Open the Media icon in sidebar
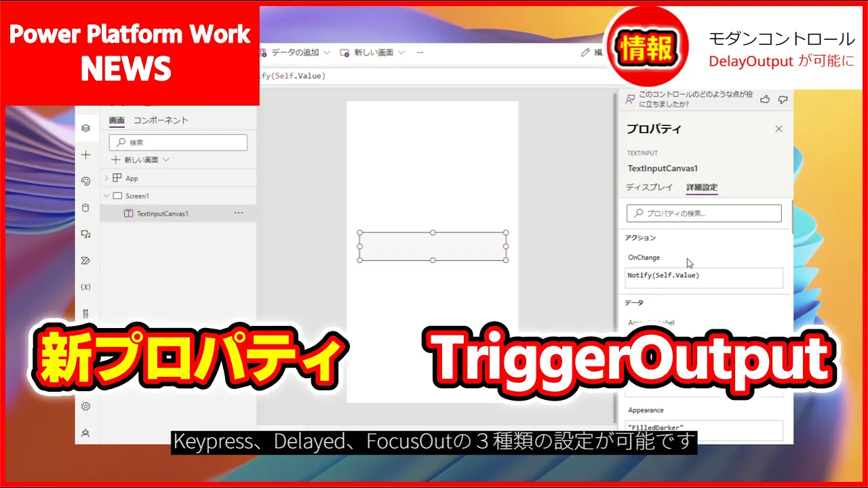The width and height of the screenshot is (868, 488). (x=85, y=234)
